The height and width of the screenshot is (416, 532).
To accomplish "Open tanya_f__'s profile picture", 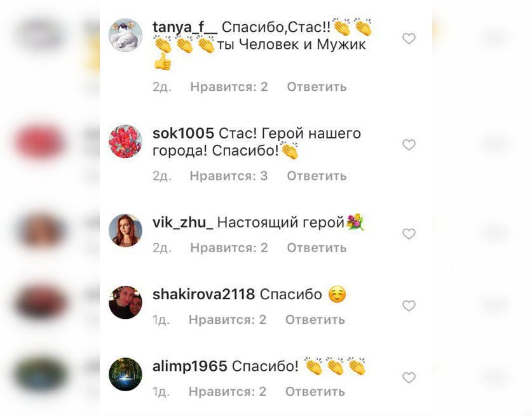I will click(x=126, y=36).
